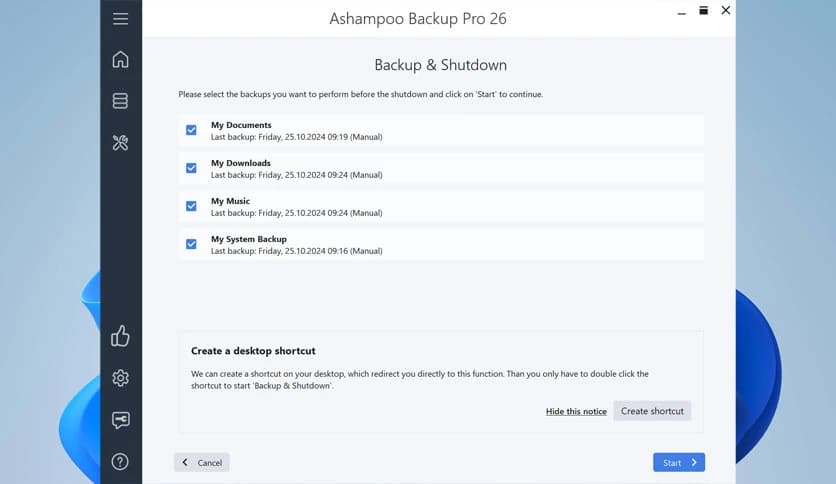Select the My Music row title
This screenshot has width=836, height=484.
[230, 201]
